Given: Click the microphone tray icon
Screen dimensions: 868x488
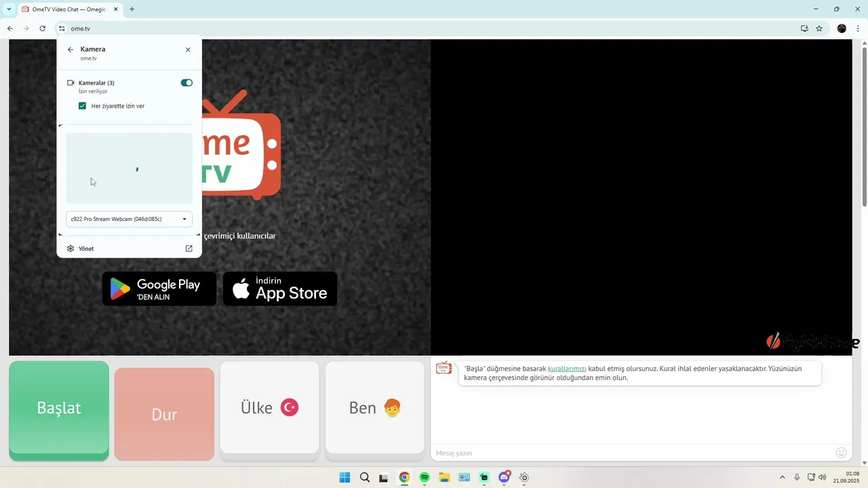Looking at the screenshot, I should (x=797, y=477).
